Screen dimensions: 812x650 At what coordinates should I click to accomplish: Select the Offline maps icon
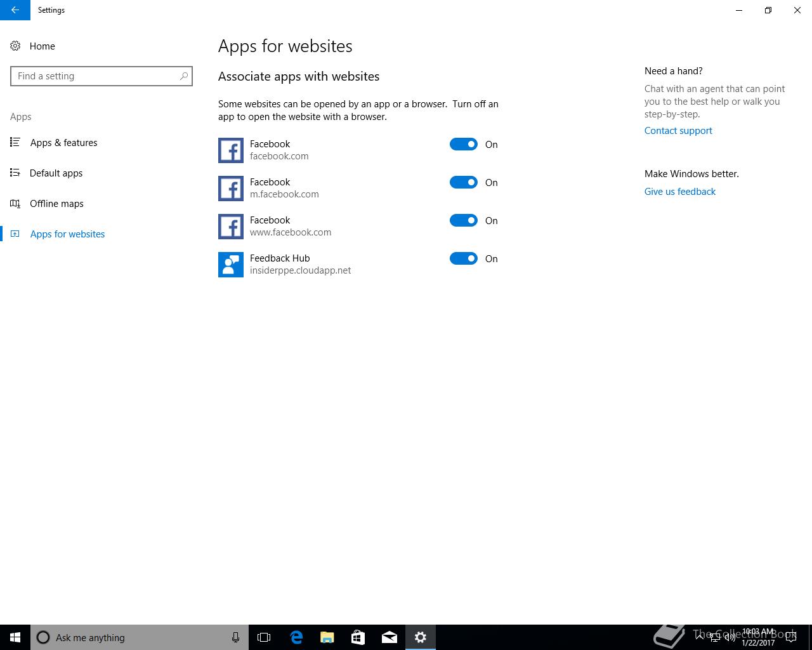(x=15, y=203)
